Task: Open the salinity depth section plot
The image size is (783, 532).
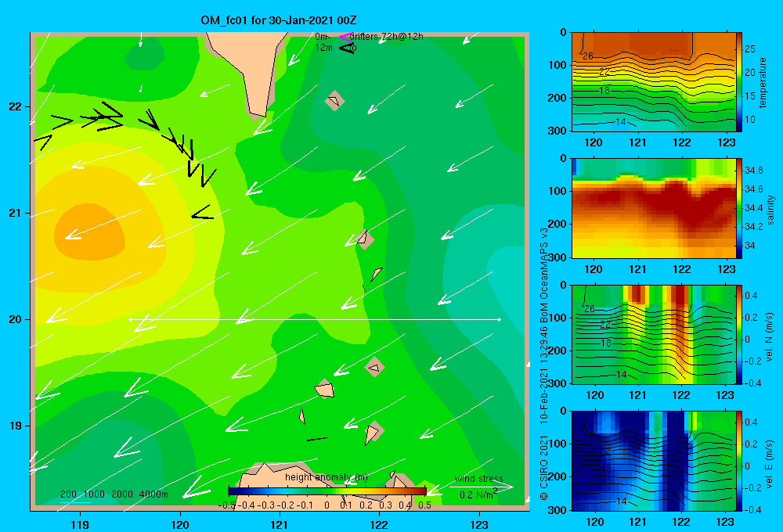Action: point(653,209)
